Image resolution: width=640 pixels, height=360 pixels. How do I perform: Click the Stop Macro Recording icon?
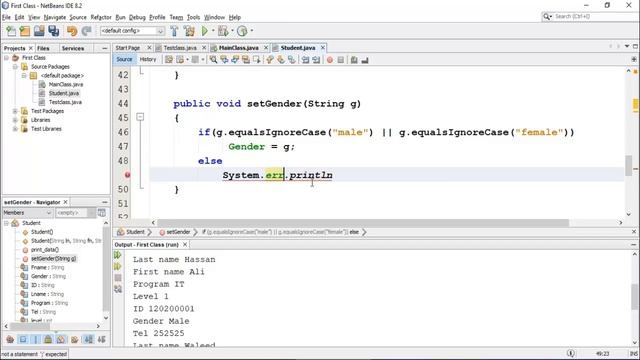point(341,60)
